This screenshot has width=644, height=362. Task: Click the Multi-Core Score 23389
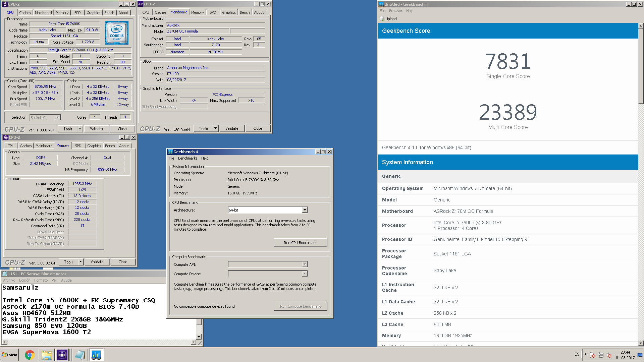(x=508, y=112)
